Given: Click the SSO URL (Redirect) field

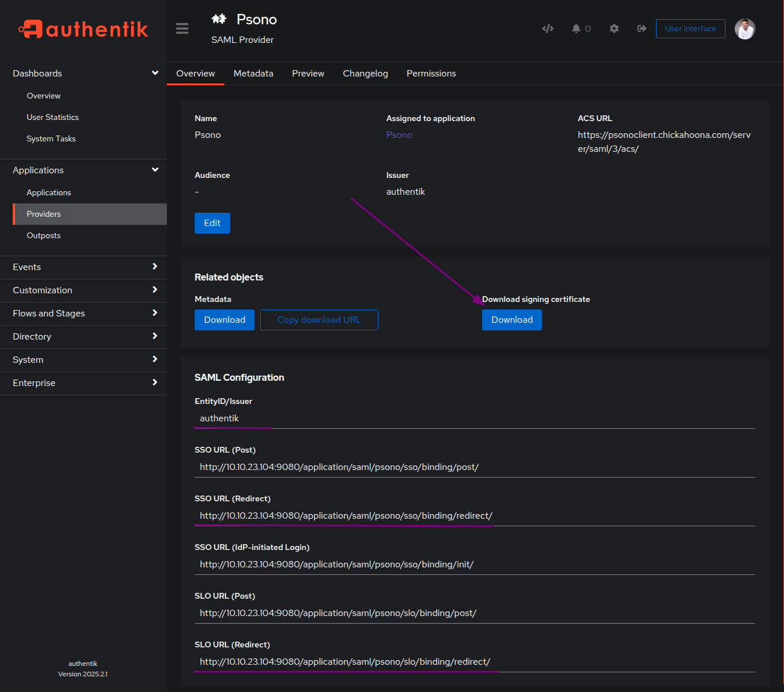Looking at the screenshot, I should click(x=475, y=516).
